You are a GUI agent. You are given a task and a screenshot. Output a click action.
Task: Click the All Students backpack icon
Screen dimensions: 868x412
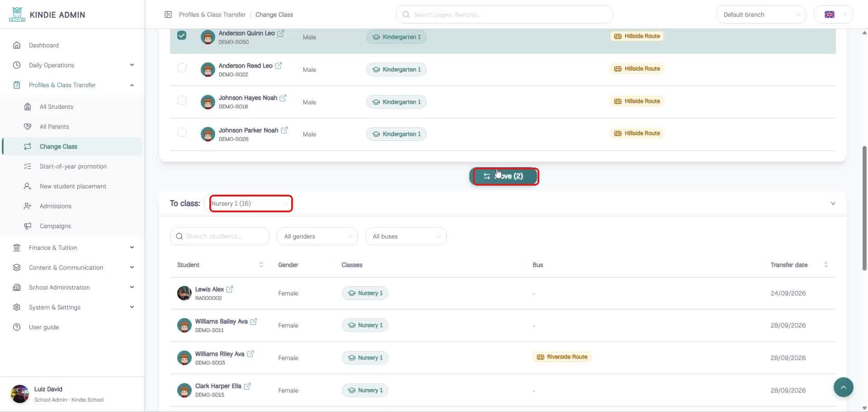point(28,107)
